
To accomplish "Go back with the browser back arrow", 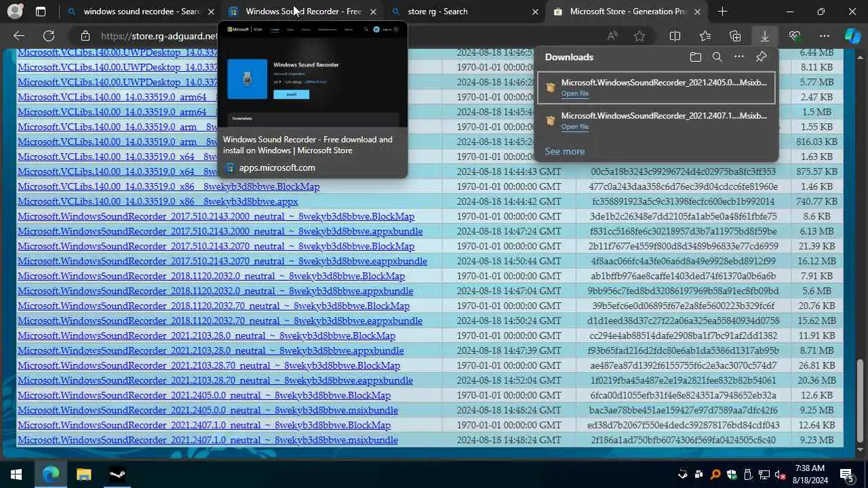I will pyautogui.click(x=19, y=36).
